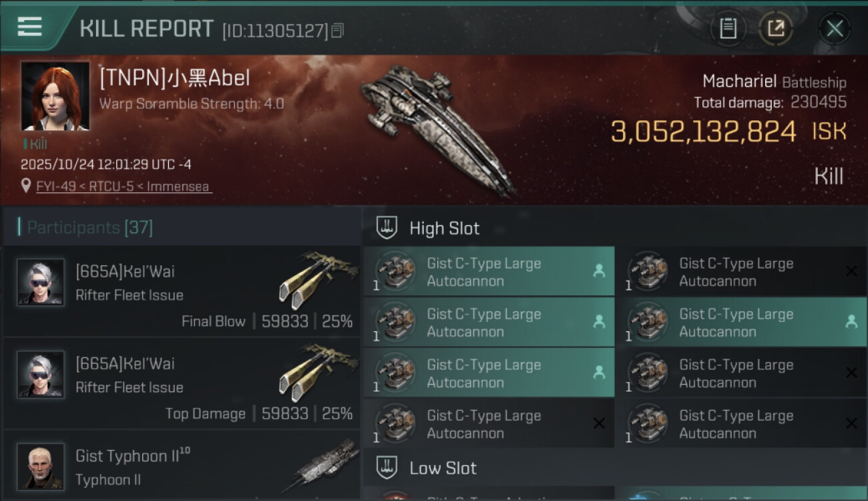Open Kel'Wai Final Blow participant portrait
Image resolution: width=868 pixels, height=501 pixels.
click(41, 283)
